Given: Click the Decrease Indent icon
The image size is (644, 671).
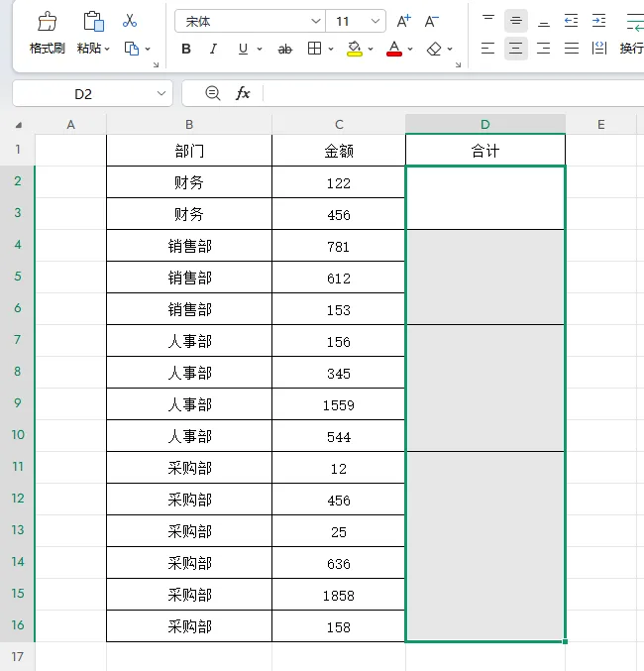Looking at the screenshot, I should pyautogui.click(x=572, y=20).
